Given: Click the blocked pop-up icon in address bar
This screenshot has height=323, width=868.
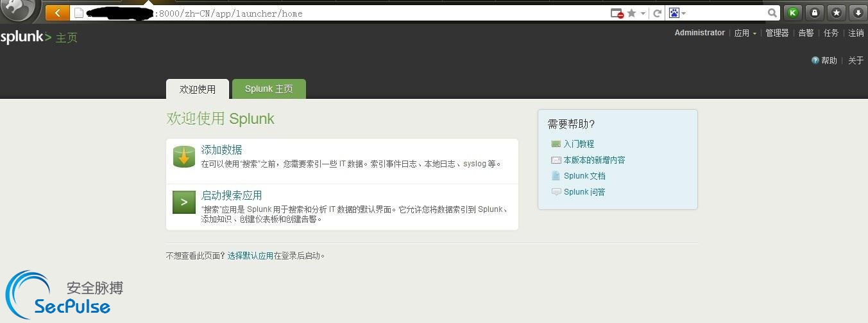Looking at the screenshot, I should [x=617, y=13].
